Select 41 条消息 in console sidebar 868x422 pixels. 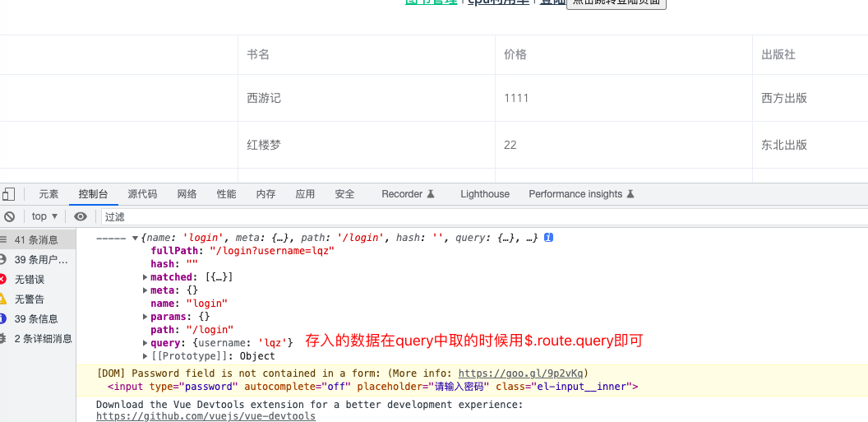coord(36,240)
